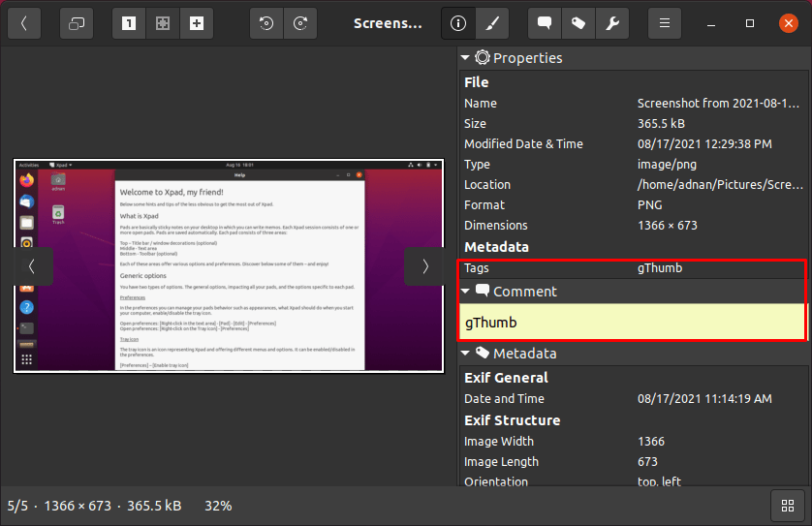
Task: Click the Metadata section tag icon
Action: 483,353
